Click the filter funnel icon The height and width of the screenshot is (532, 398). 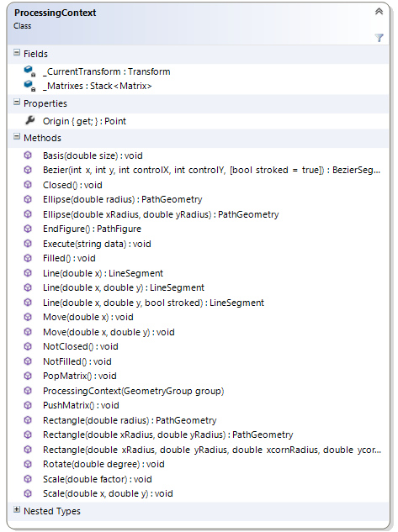[379, 37]
